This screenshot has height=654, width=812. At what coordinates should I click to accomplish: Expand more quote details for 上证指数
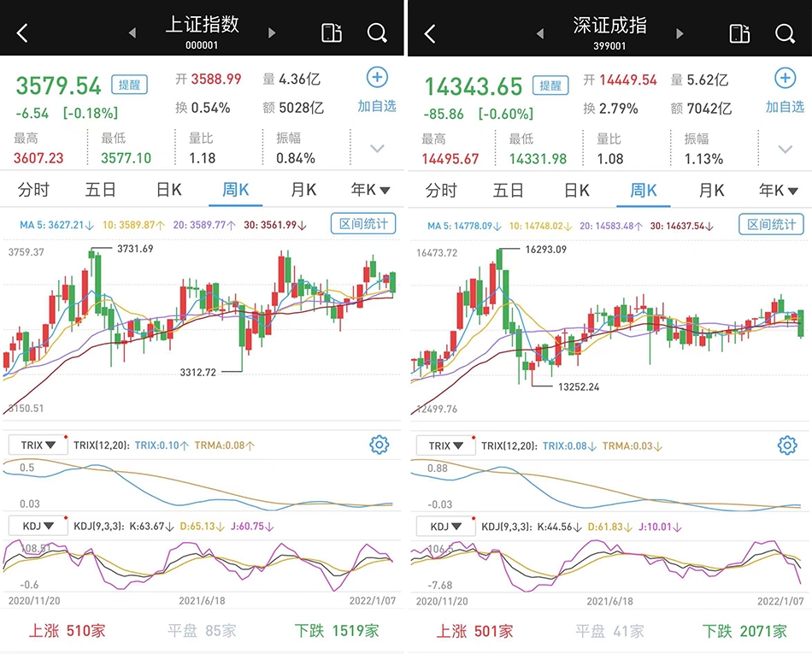click(x=378, y=149)
